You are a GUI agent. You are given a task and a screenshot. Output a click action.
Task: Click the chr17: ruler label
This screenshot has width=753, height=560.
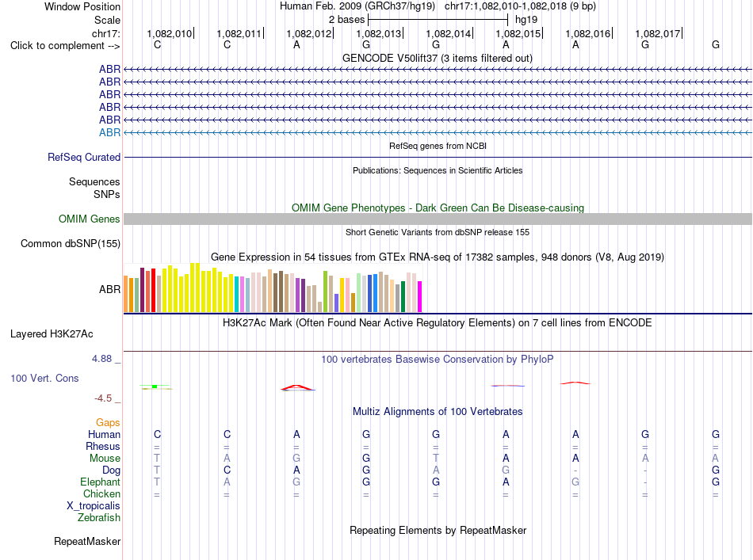[x=106, y=33]
